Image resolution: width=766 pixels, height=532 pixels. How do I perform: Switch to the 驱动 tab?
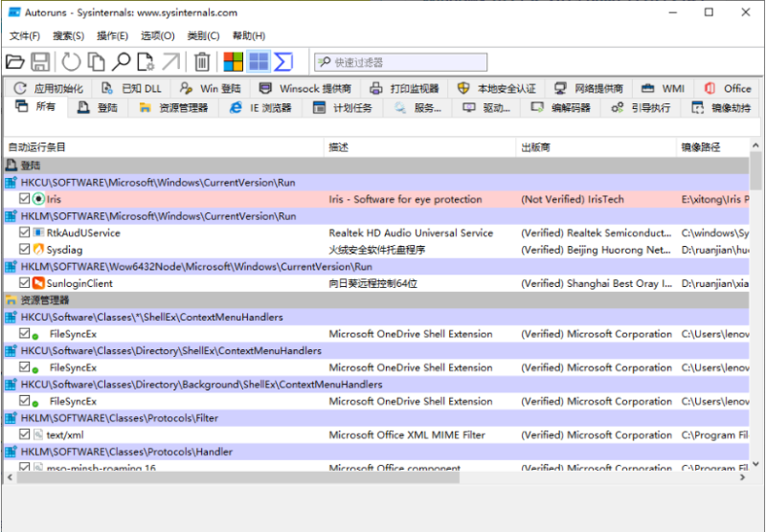[x=486, y=107]
